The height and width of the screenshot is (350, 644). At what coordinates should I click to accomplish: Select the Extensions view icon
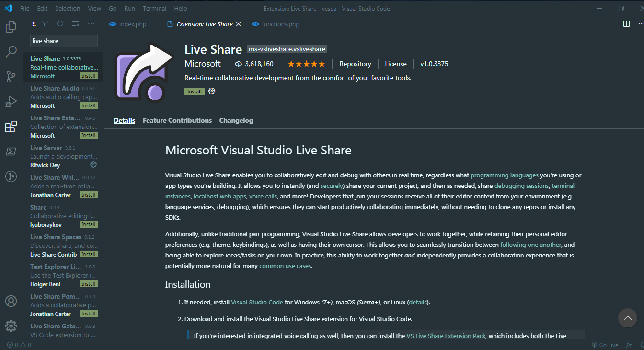coord(11,127)
